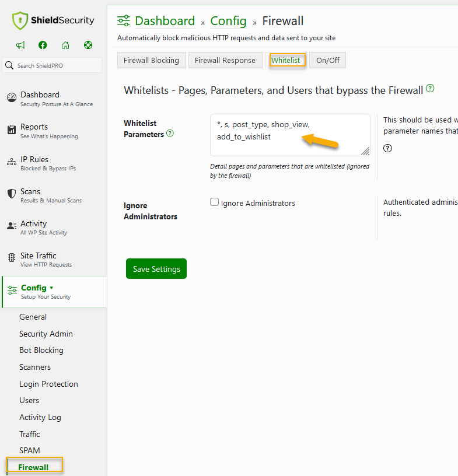Click the question mark below the parameter description
The width and height of the screenshot is (458, 476).
coord(388,148)
